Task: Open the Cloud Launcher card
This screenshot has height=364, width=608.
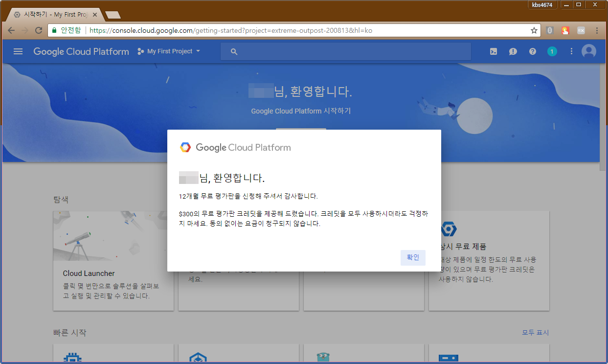Action: click(113, 261)
